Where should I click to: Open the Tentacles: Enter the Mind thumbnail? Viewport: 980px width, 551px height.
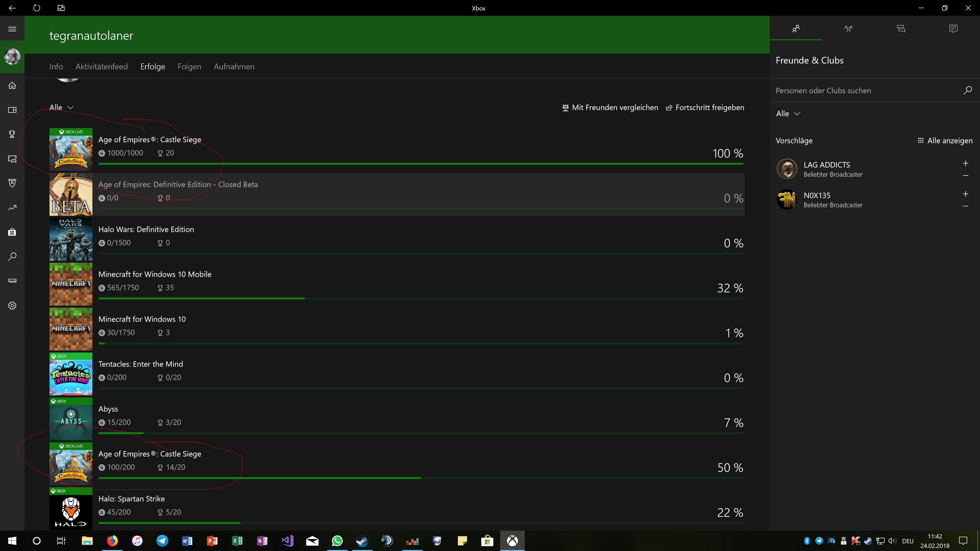click(71, 374)
